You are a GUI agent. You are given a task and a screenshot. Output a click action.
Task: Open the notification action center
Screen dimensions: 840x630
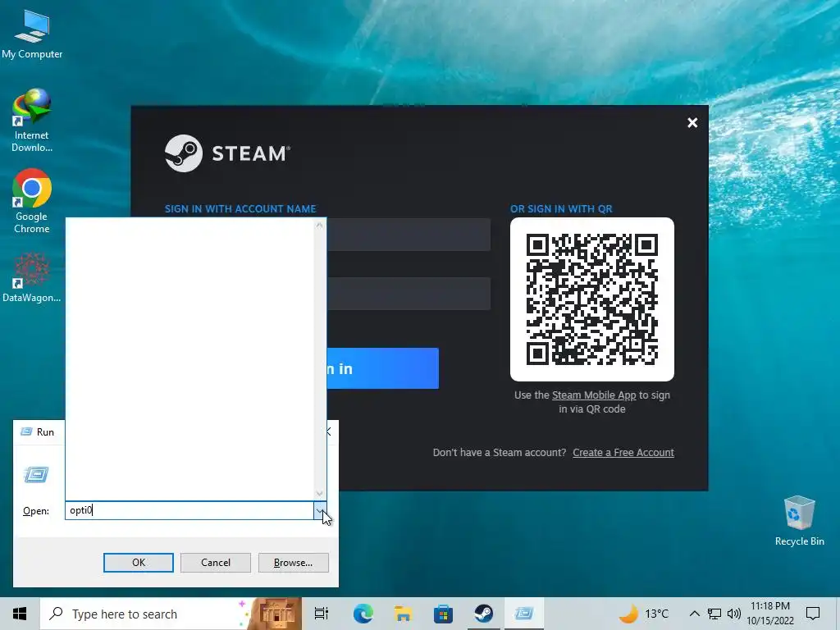click(x=813, y=614)
